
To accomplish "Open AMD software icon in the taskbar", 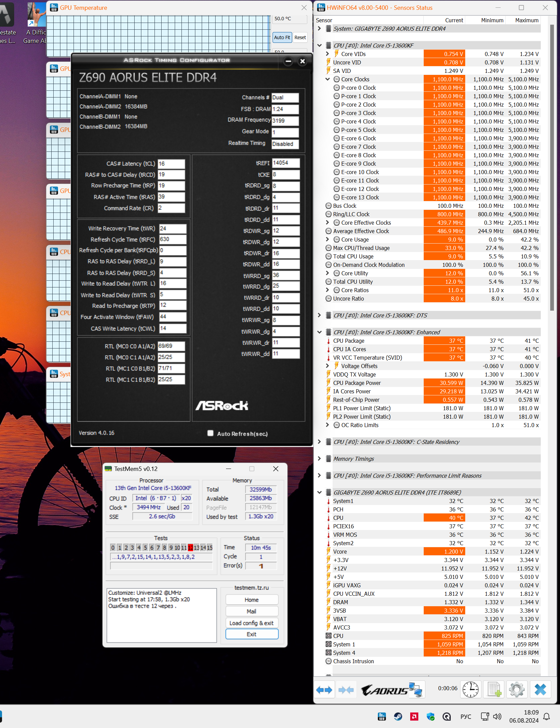I will click(x=414, y=717).
